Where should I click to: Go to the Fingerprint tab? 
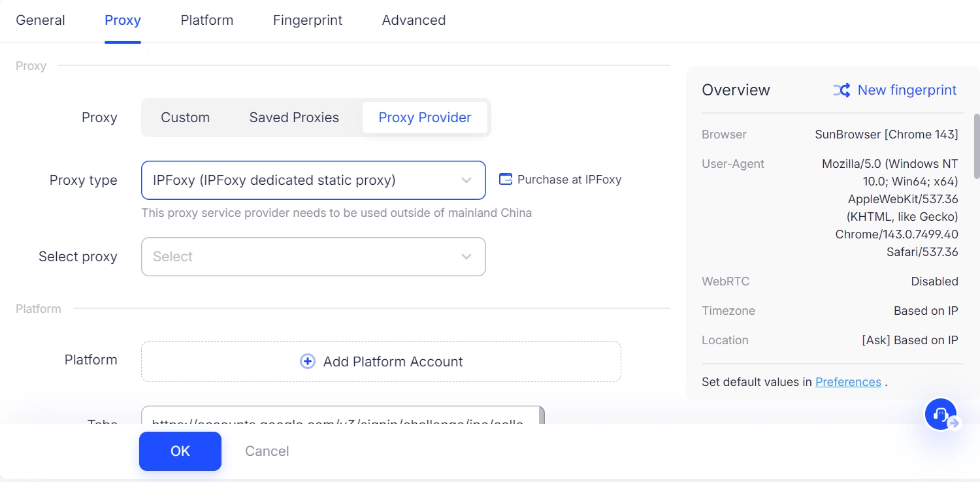[307, 20]
